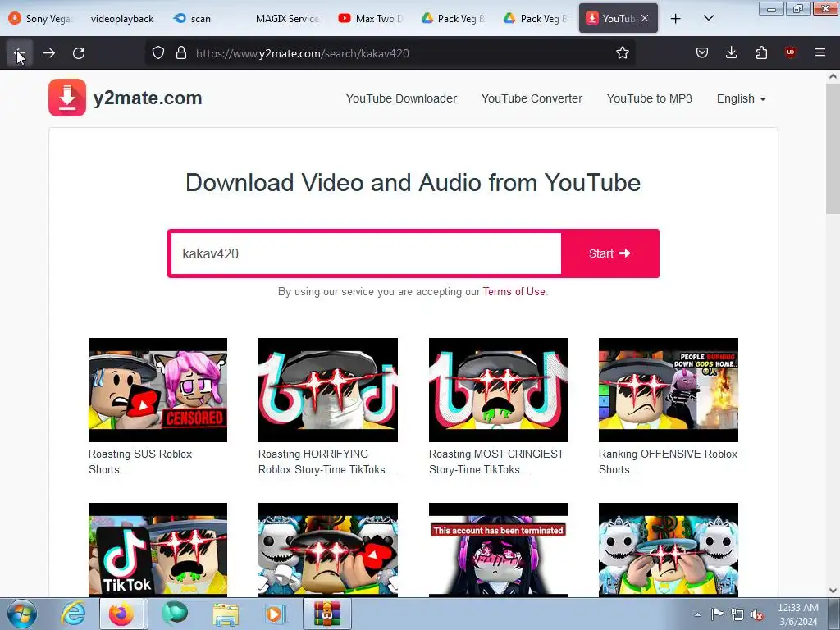Launch Internet Explorer from the taskbar

73,614
